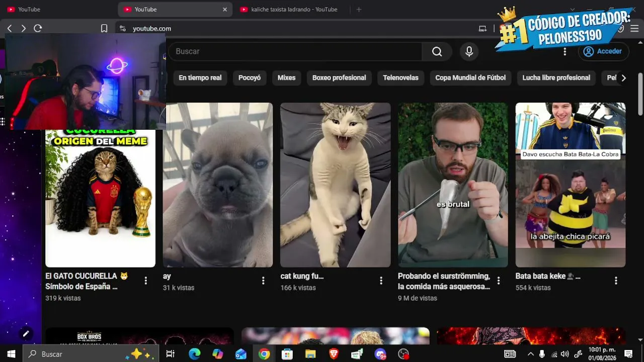Click the pencil edit icon at lower left
The width and height of the screenshot is (644, 362).
26,333
